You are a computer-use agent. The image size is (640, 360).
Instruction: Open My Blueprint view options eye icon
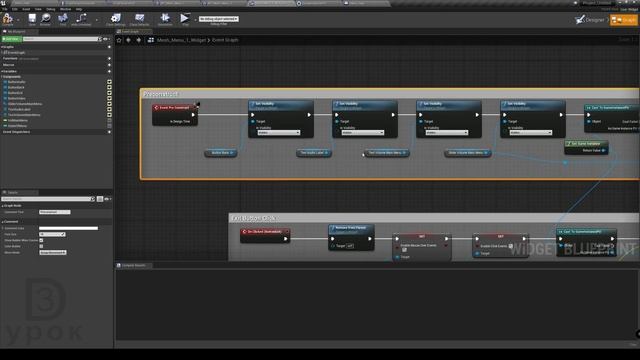coord(106,39)
